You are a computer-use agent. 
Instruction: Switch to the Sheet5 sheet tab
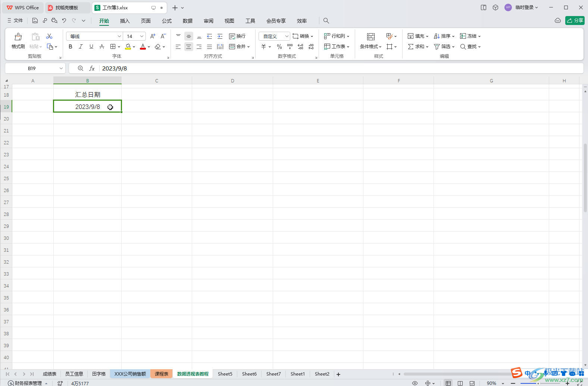pos(225,374)
